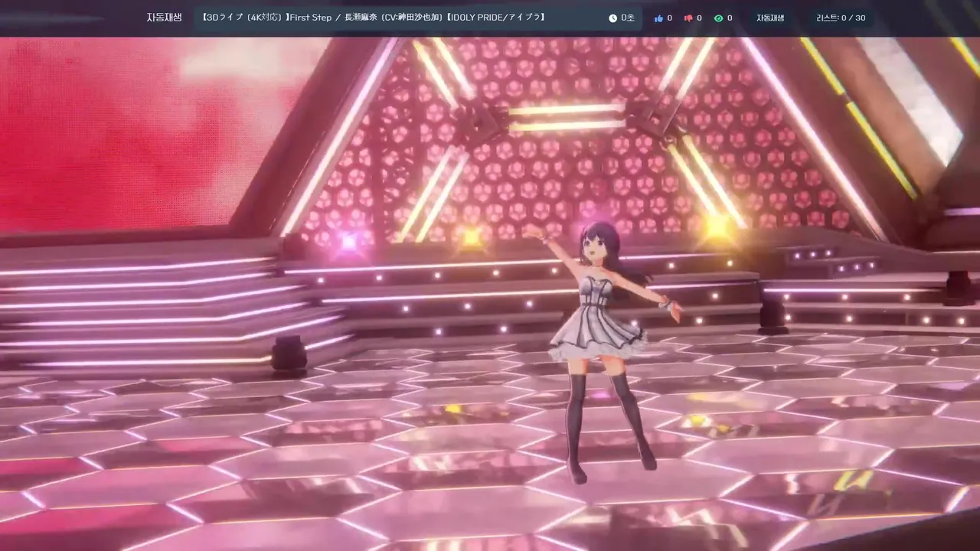Screen dimensions: 980x551
Task: Toggle the 자동재생 button beside view count
Action: click(x=770, y=18)
